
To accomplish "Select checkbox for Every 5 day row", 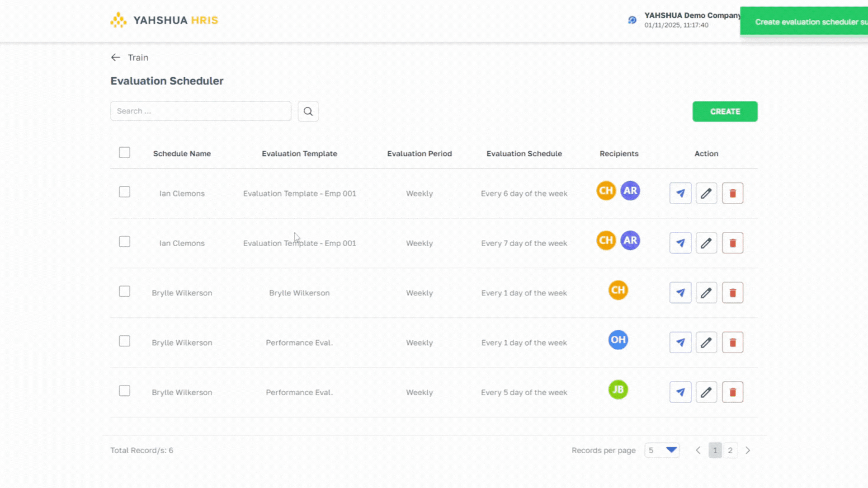I will pos(124,391).
